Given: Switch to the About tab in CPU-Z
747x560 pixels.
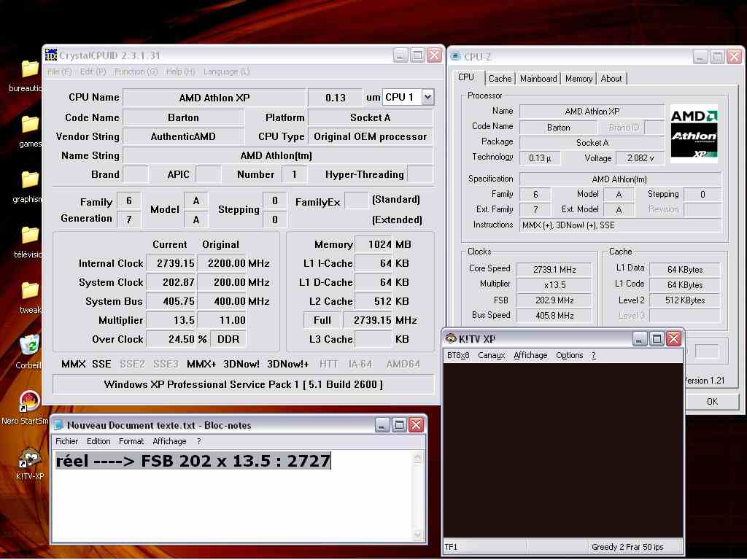Looking at the screenshot, I should coord(611,79).
